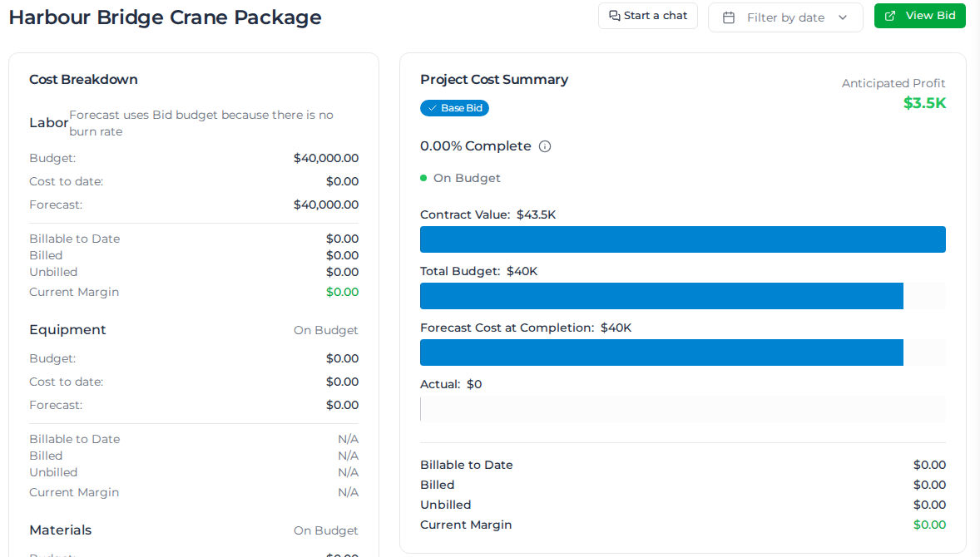980x557 pixels.
Task: Click the forecast uses Bid budget note
Action: (x=201, y=123)
